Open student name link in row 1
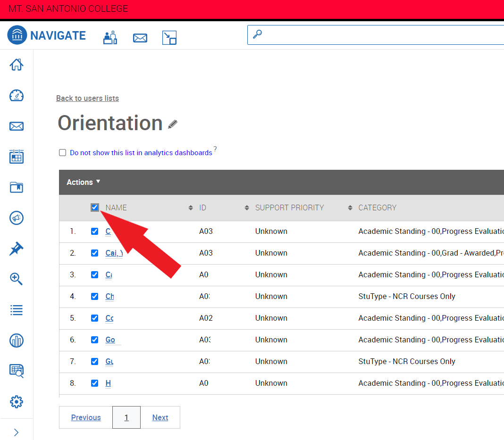The height and width of the screenshot is (440, 504). click(108, 231)
